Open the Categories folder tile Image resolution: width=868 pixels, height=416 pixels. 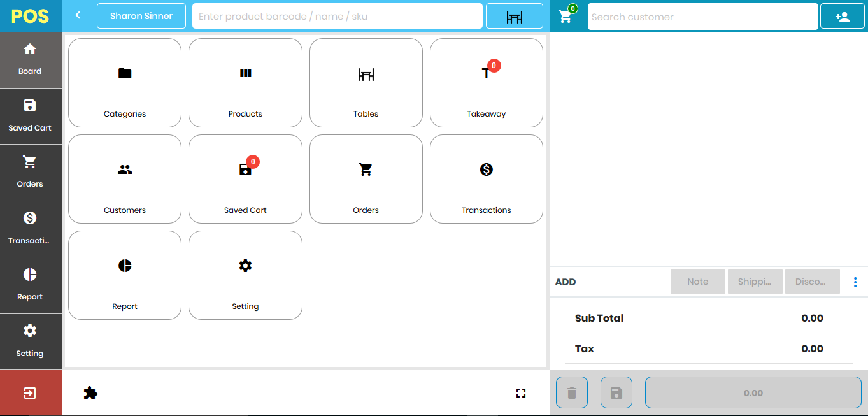pyautogui.click(x=125, y=83)
